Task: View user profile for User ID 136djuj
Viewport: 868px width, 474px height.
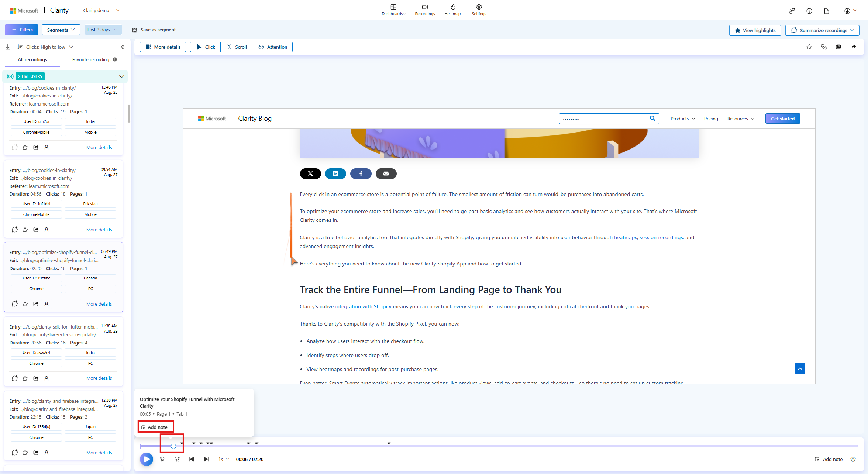Action: [46, 453]
